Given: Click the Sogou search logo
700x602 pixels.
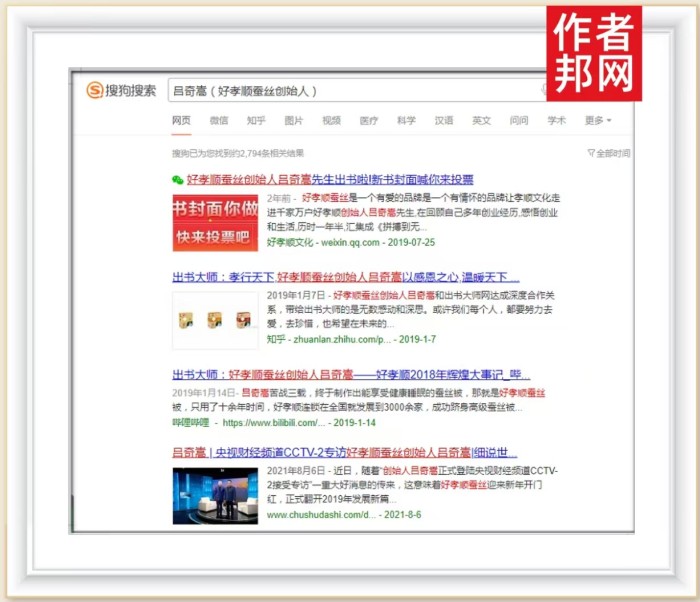Looking at the screenshot, I should [x=122, y=91].
